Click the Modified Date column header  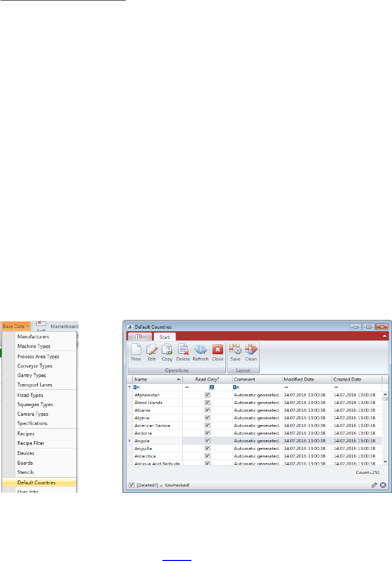pos(307,379)
